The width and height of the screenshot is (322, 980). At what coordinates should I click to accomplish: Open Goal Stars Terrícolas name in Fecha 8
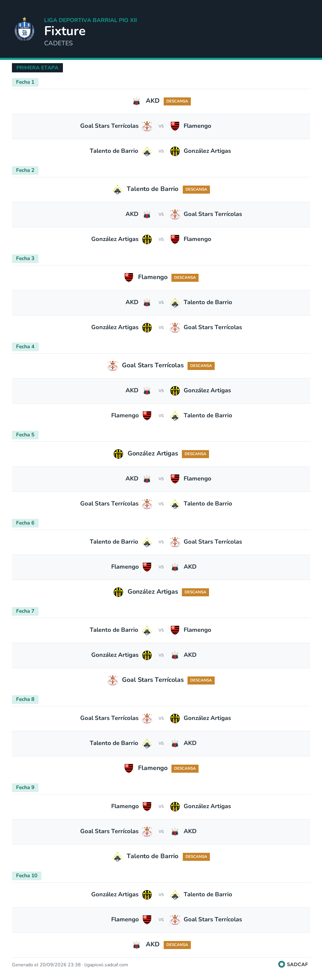109,718
